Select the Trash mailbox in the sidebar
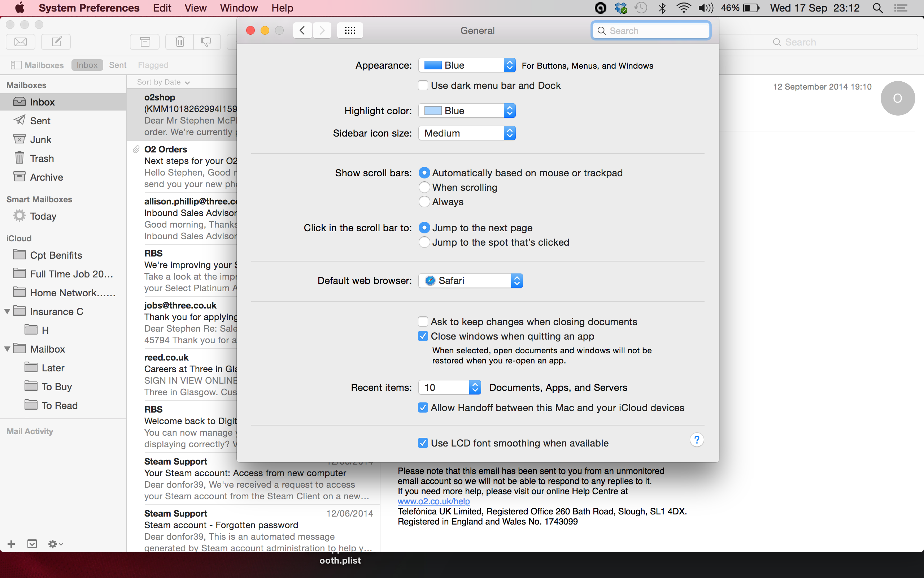Viewport: 924px width, 578px height. (x=63, y=158)
